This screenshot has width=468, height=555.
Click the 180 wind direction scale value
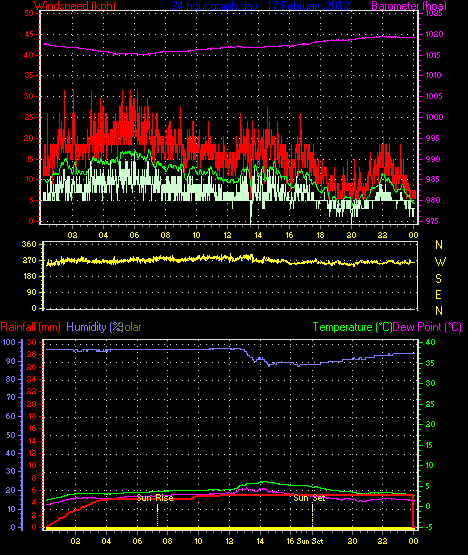click(29, 276)
